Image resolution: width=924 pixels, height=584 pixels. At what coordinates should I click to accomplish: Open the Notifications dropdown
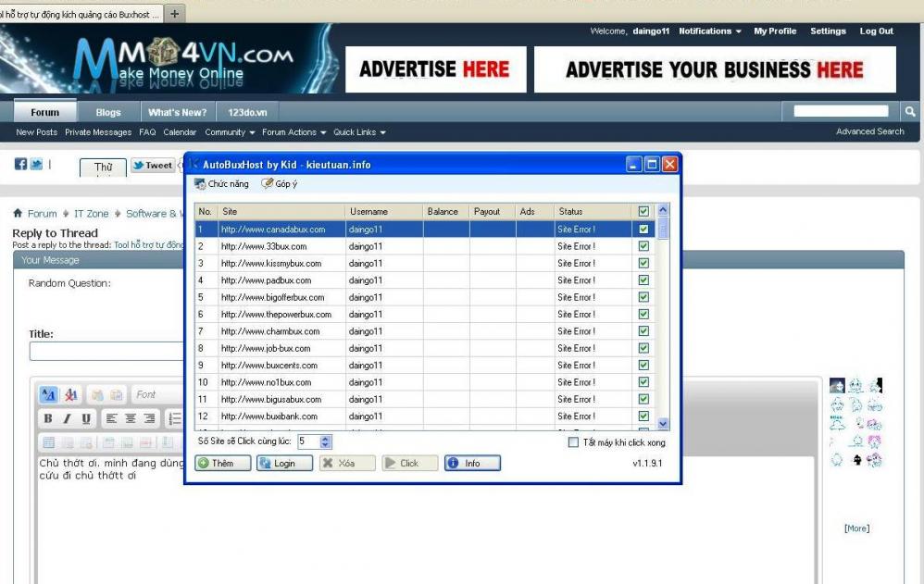(709, 31)
